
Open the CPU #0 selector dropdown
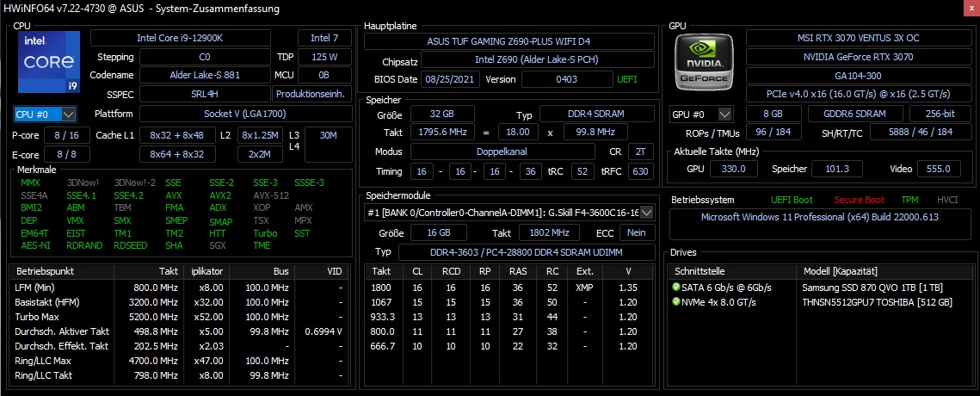46,114
